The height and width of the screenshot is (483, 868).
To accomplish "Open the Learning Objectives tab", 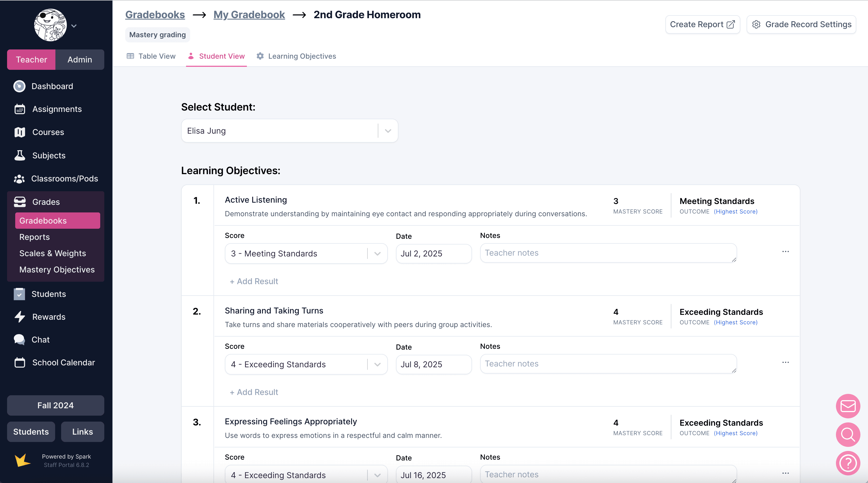I will point(296,56).
